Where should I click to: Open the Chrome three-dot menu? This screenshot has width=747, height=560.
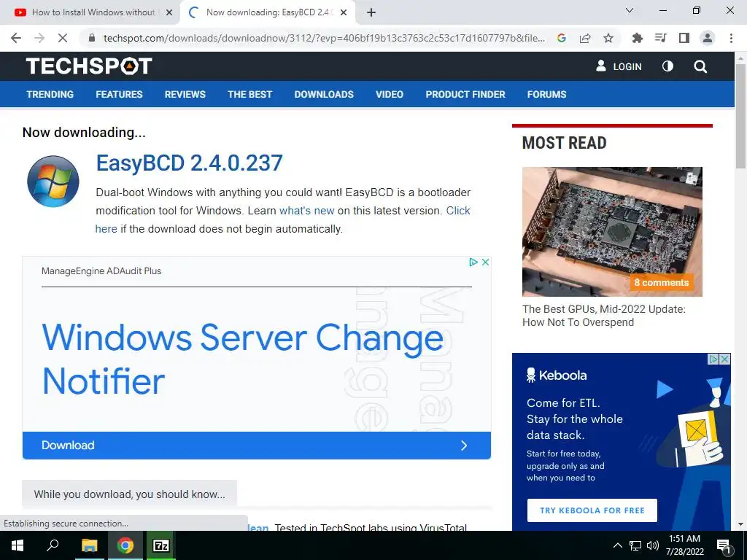731,38
